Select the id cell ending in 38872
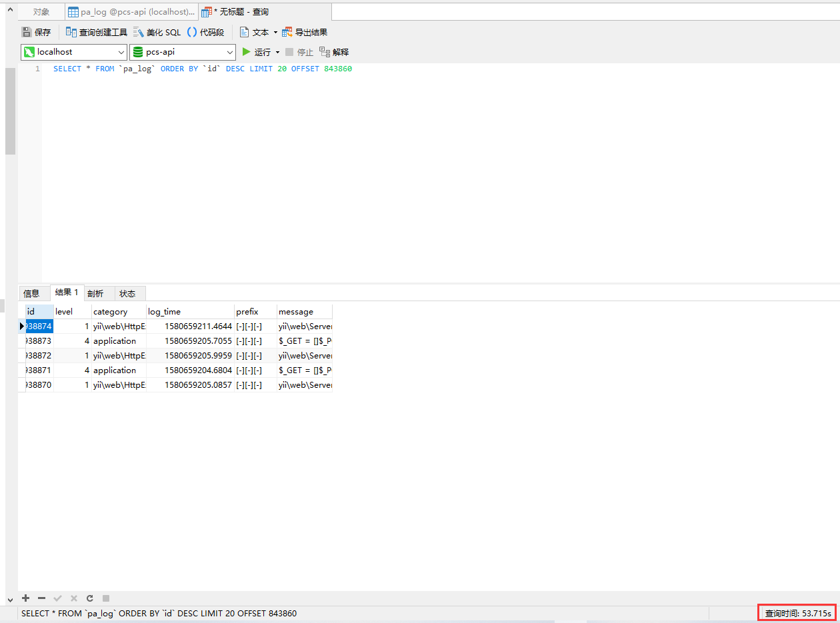The height and width of the screenshot is (623, 840). [x=39, y=356]
